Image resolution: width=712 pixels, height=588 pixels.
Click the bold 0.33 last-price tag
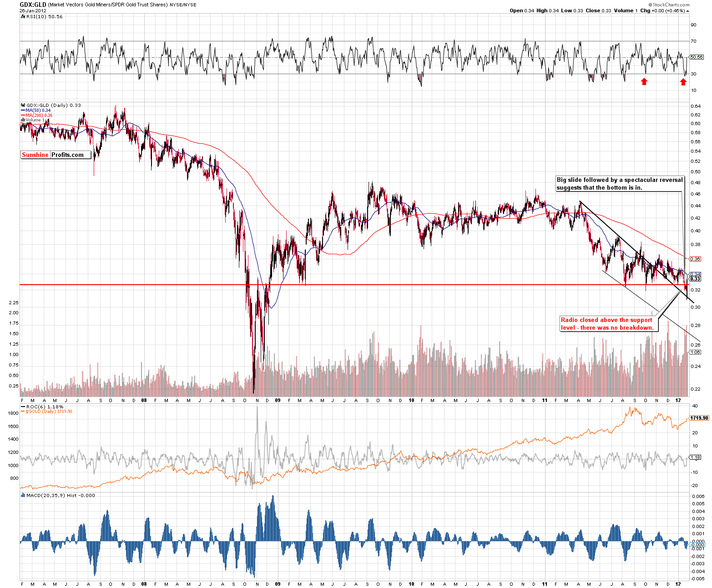696,279
